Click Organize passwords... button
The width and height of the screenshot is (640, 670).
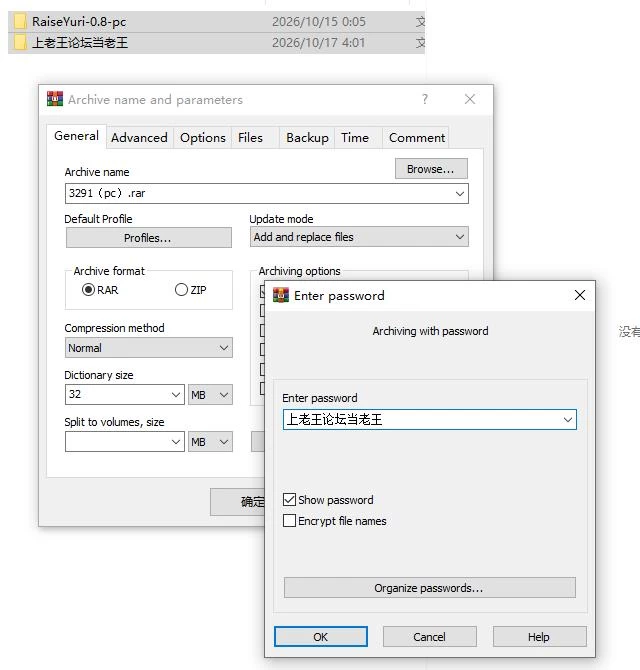coord(429,588)
